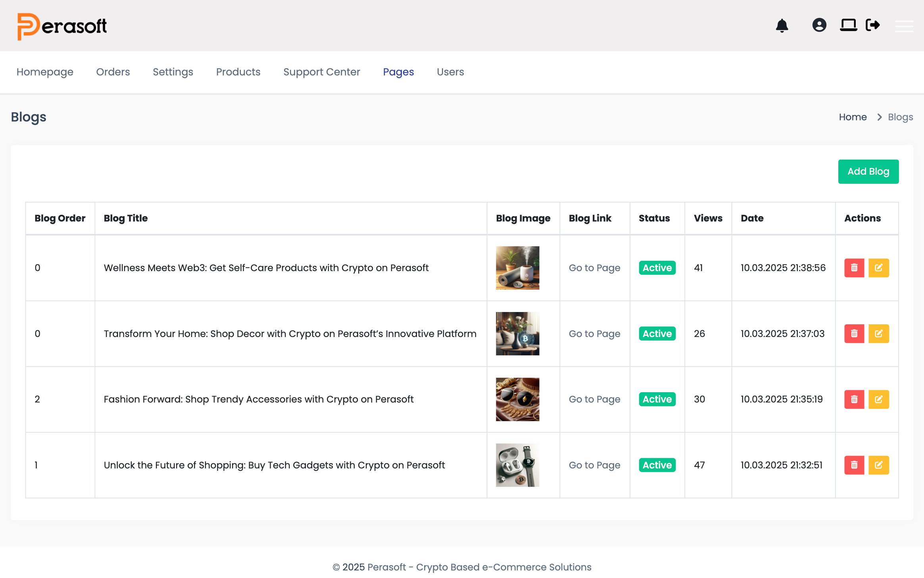The width and height of the screenshot is (924, 578).
Task: Open the fashion accessories blog thumbnail
Action: coord(517,399)
